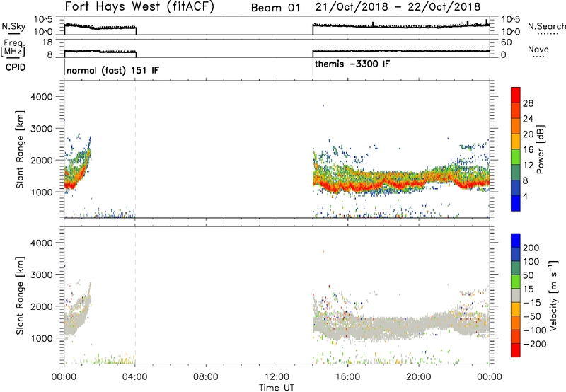Click the '18' tick on frequency axis

[x=47, y=42]
